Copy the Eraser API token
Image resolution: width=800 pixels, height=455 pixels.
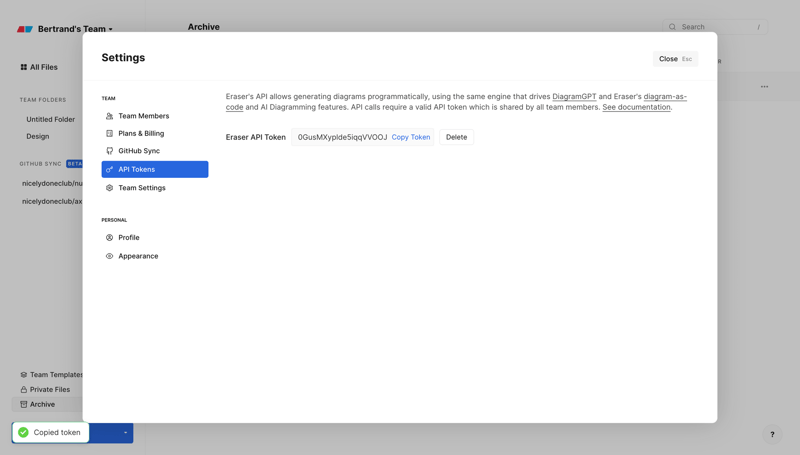click(411, 137)
